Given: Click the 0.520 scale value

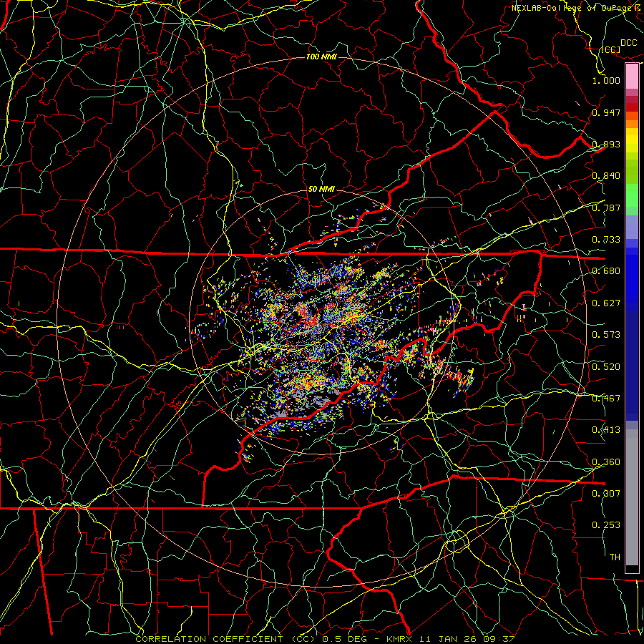Looking at the screenshot, I should tap(606, 367).
